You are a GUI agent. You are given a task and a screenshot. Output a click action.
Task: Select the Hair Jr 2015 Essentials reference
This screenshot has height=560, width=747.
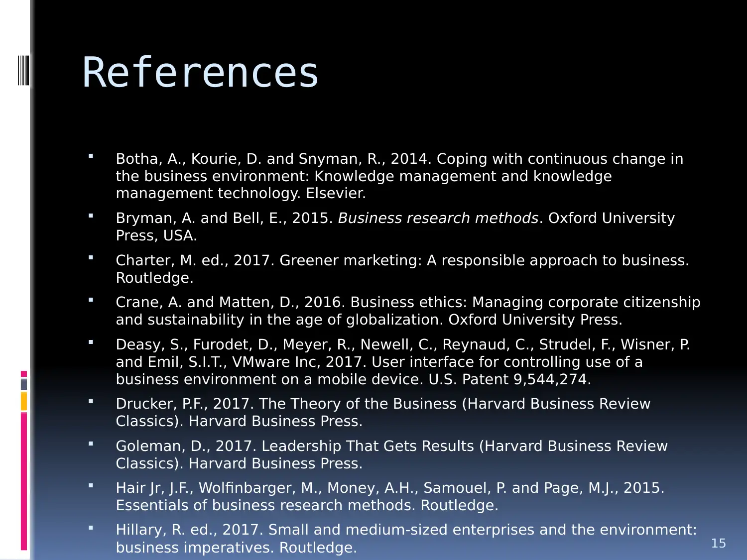tap(390, 496)
